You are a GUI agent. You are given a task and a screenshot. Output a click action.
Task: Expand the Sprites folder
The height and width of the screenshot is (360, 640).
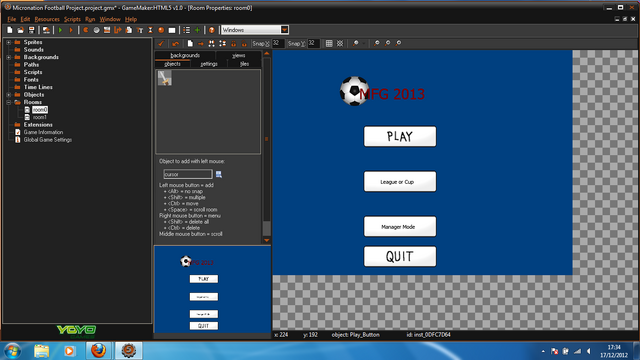(x=9, y=42)
